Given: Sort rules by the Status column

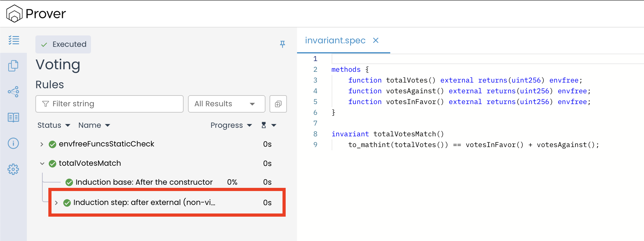Looking at the screenshot, I should [x=53, y=125].
